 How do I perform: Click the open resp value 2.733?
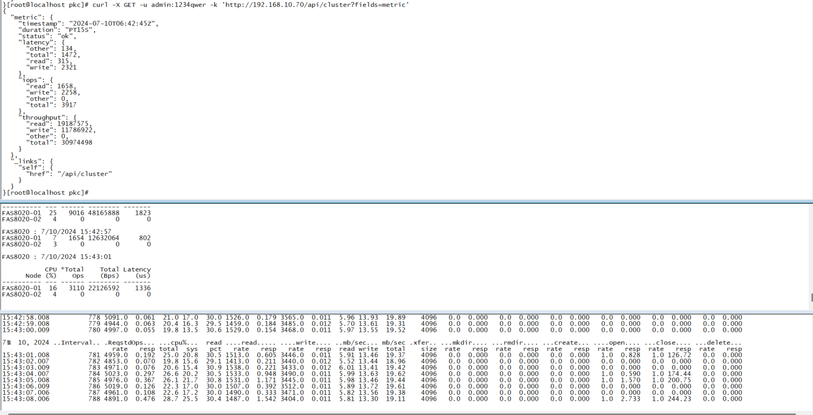click(630, 398)
